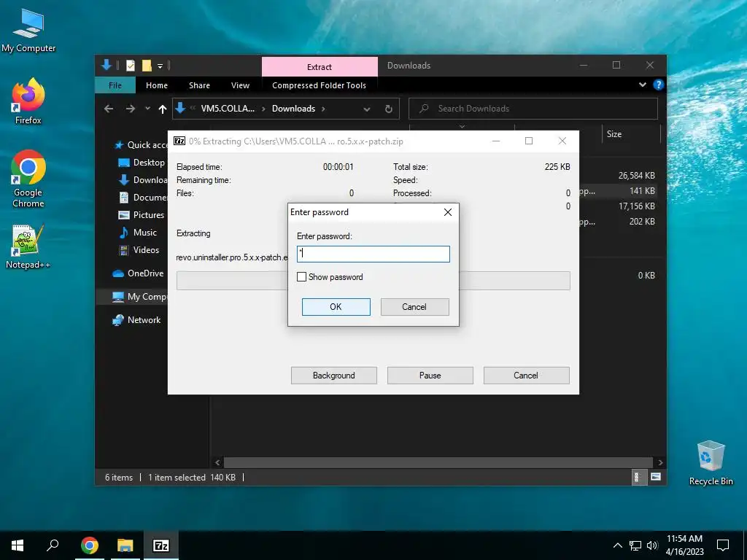Open recent locations dropdown

[x=147, y=109]
